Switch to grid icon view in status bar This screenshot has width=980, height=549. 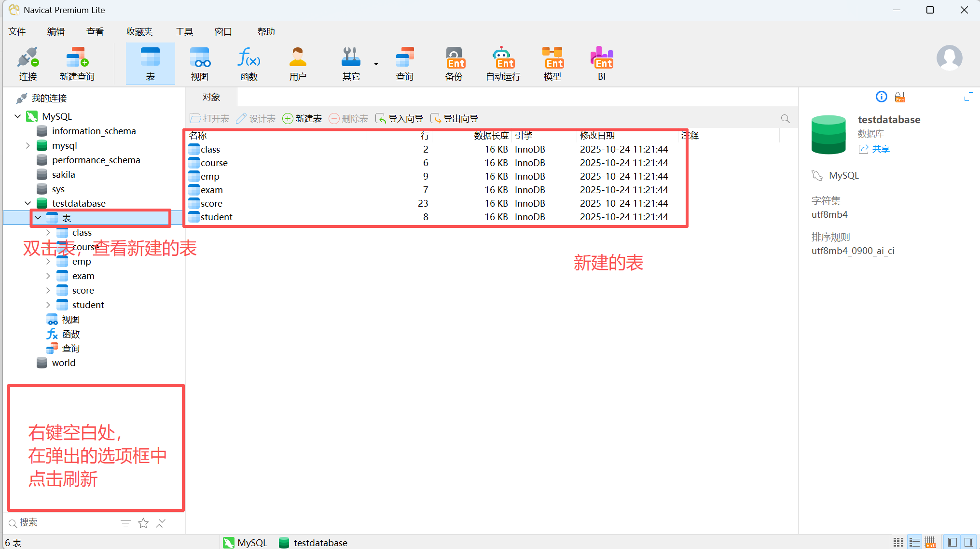[898, 542]
